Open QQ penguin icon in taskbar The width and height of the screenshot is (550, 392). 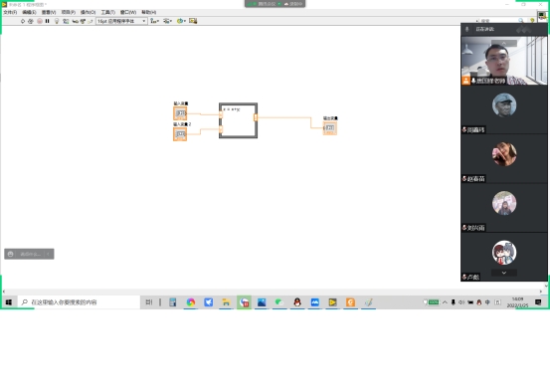[x=297, y=302]
